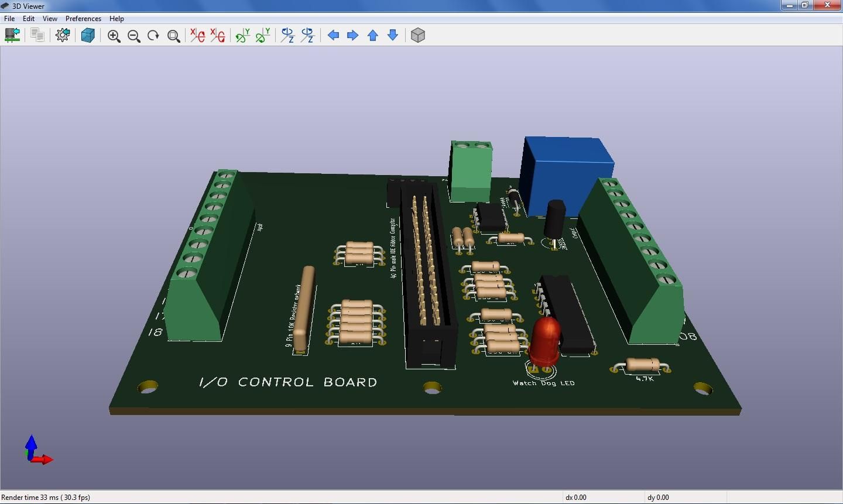Toggle orthographic projection view

pyautogui.click(x=418, y=35)
